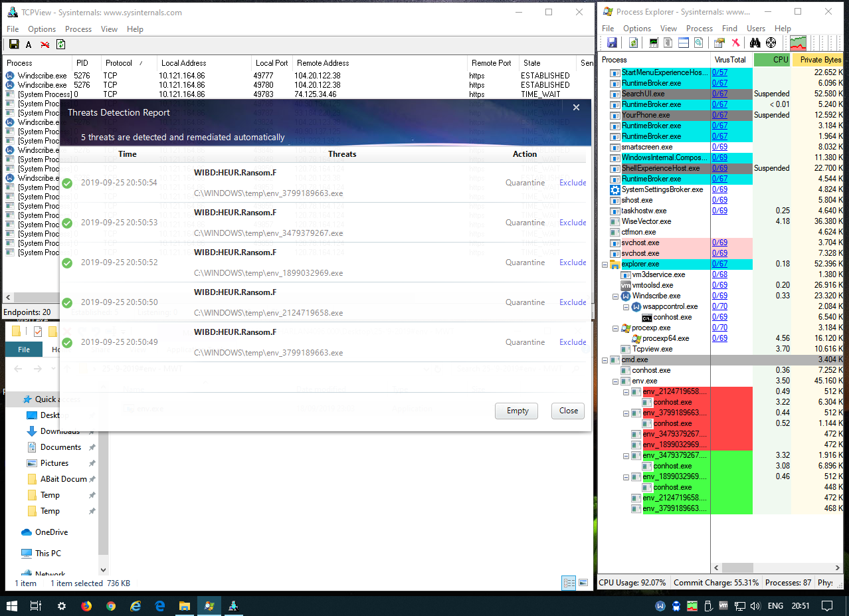Open Documents in File Explorer quick access
Screen dimensions: 849x616
[x=60, y=447]
